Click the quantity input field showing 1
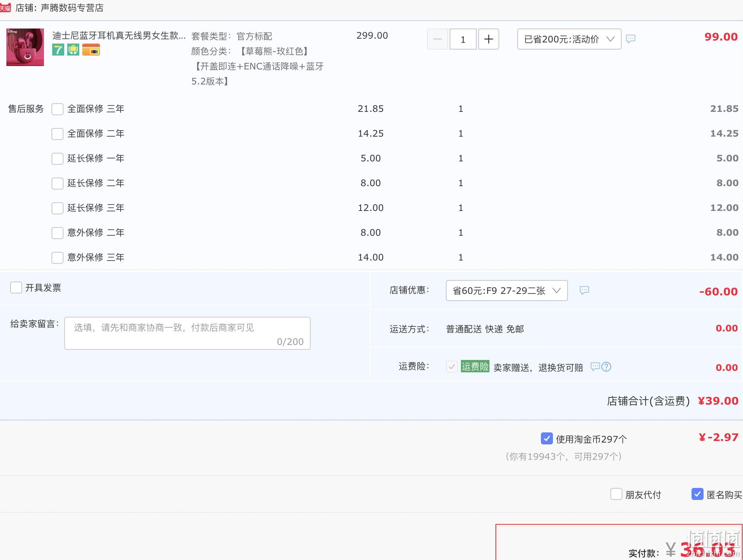Screen dimensions: 743x560 (463, 39)
